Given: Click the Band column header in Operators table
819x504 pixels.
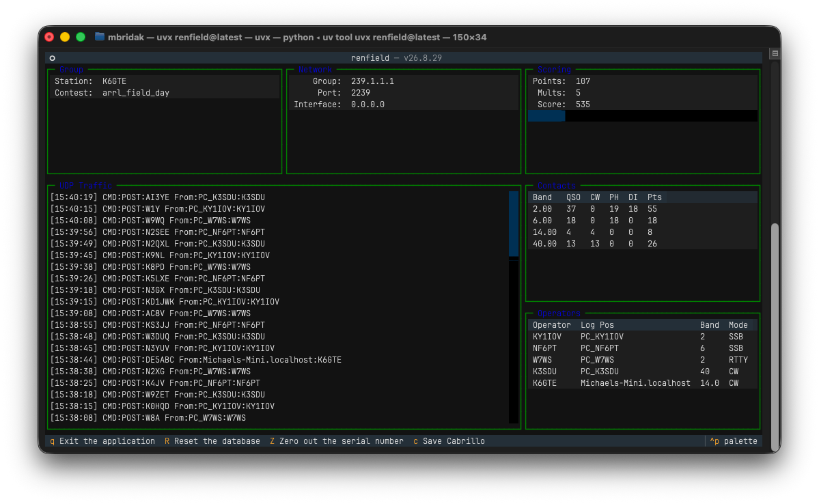Looking at the screenshot, I should [x=709, y=325].
